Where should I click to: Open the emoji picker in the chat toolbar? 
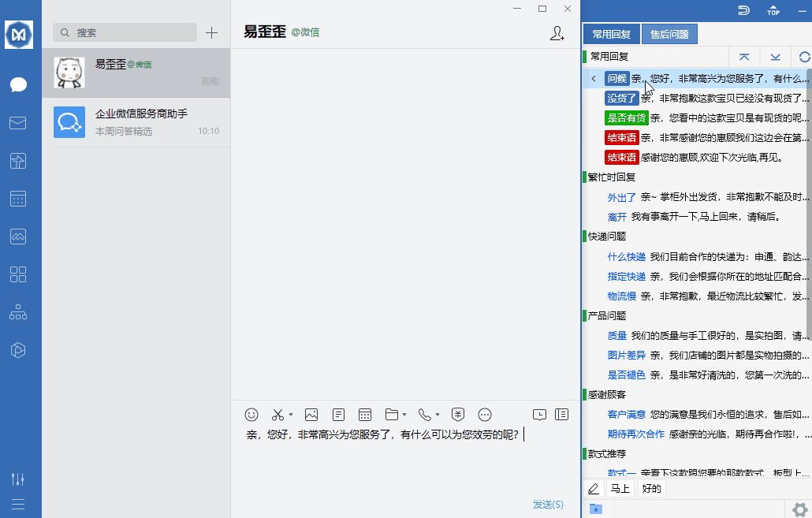coord(251,414)
